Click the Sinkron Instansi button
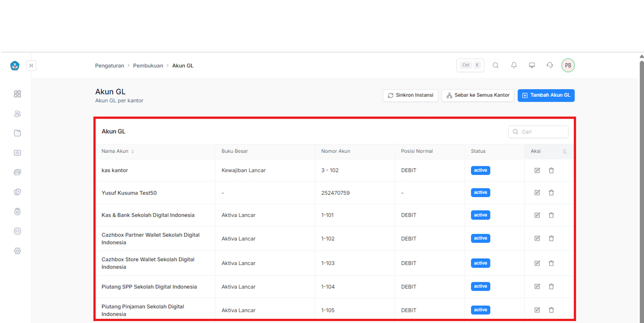 pyautogui.click(x=411, y=95)
